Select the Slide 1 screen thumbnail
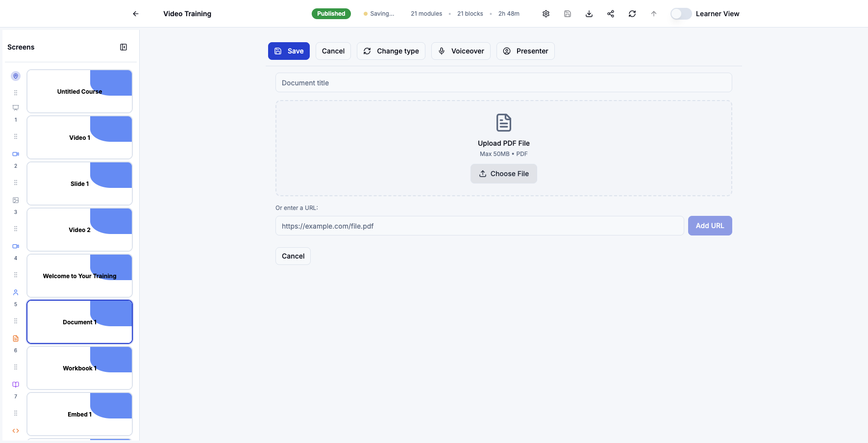This screenshot has width=868, height=443. [x=80, y=183]
